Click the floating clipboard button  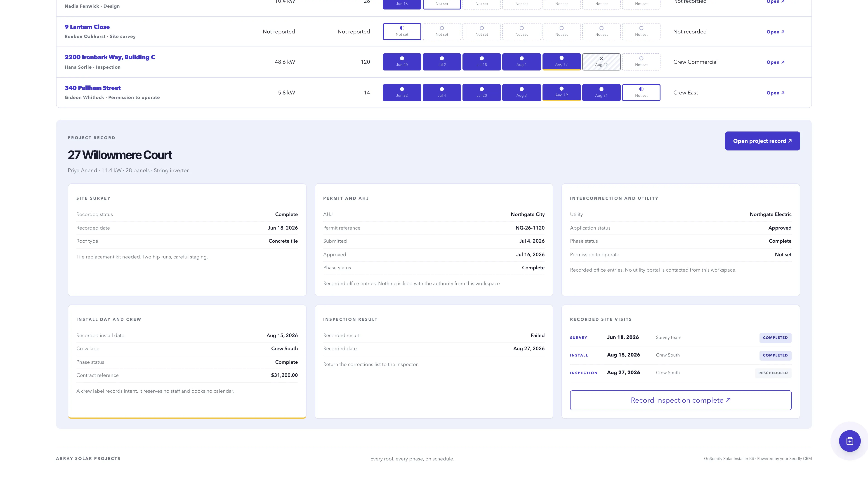[849, 441]
